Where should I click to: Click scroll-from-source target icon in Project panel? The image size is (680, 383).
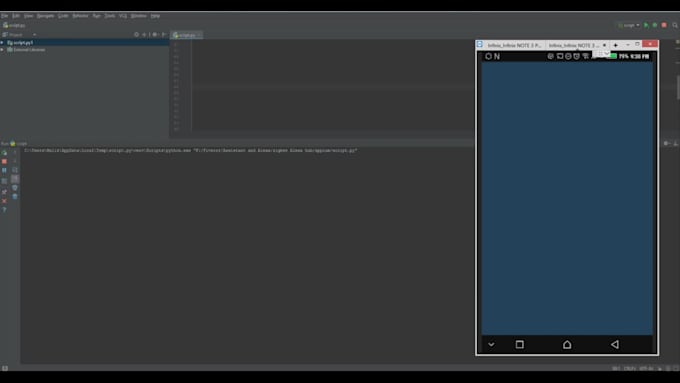136,35
